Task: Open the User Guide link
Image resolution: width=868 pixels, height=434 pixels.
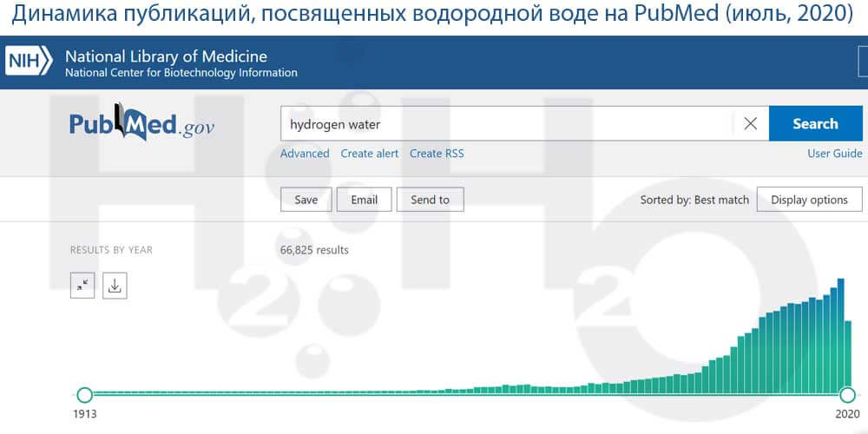Action: (835, 154)
